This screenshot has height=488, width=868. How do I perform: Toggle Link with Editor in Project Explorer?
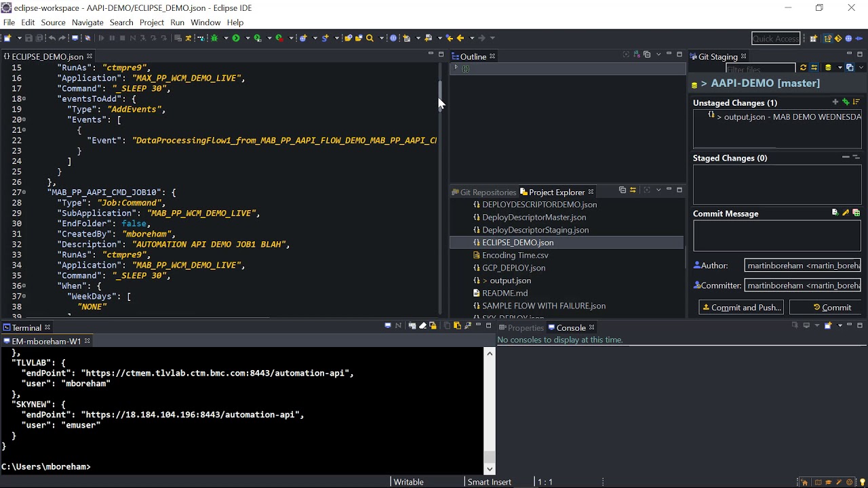pos(633,190)
